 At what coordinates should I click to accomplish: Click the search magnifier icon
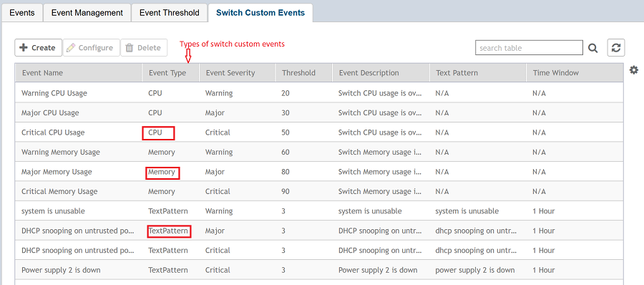[x=592, y=48]
